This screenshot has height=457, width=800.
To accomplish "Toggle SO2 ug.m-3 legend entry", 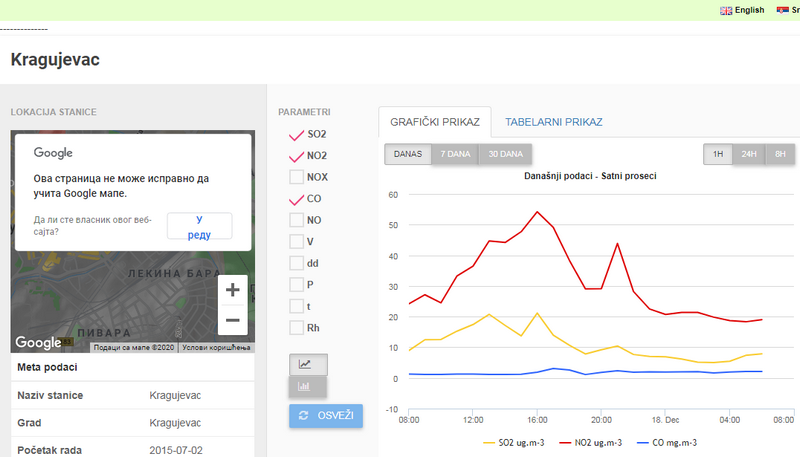I will pos(514,443).
